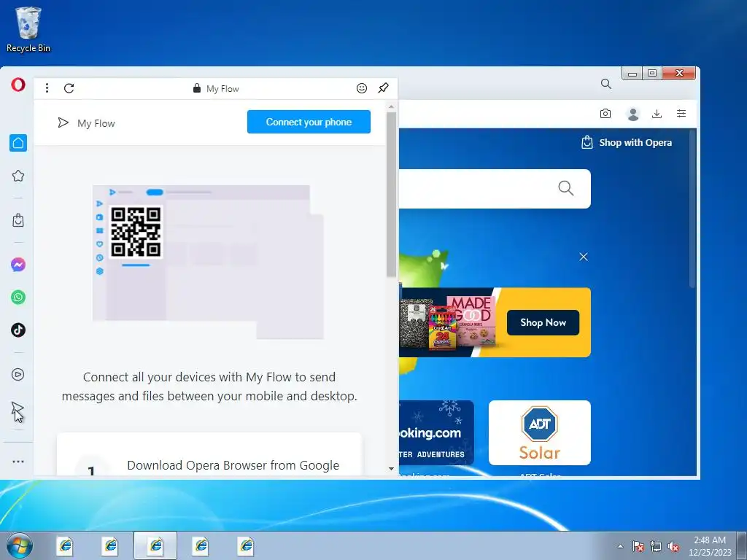
Task: Click the My Flow panel scrollbar thumb
Action: coord(391,195)
